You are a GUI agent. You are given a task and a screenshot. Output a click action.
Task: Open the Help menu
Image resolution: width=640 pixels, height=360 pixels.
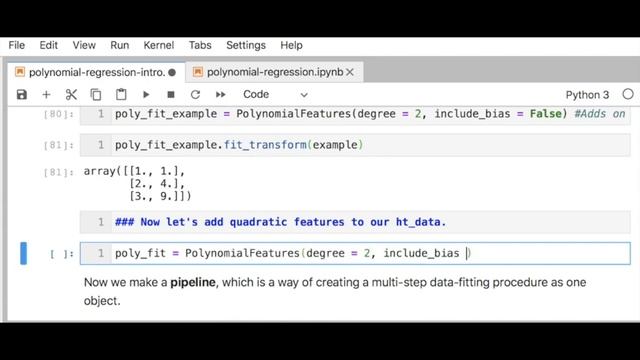(x=291, y=45)
